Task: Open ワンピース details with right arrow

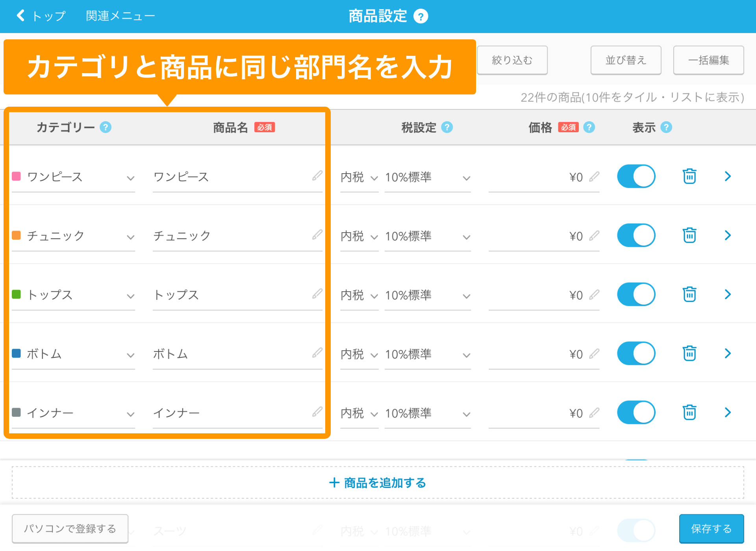Action: 728,176
